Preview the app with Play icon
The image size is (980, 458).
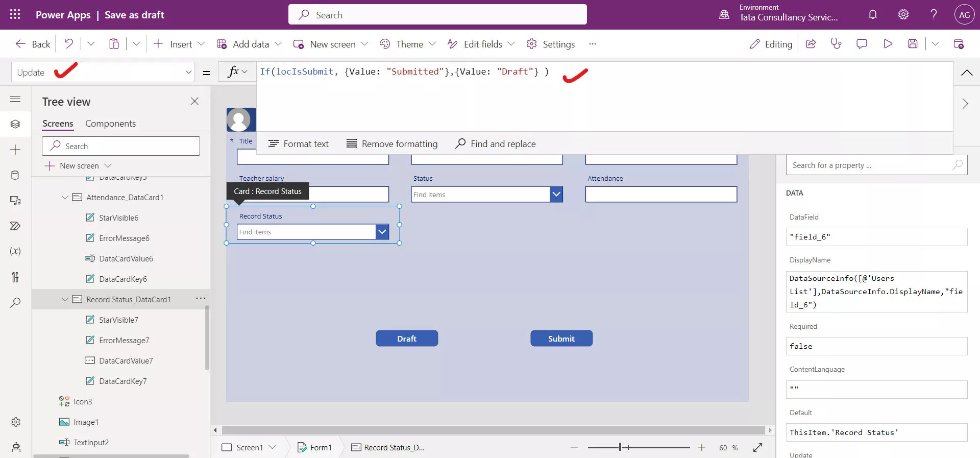click(x=888, y=44)
